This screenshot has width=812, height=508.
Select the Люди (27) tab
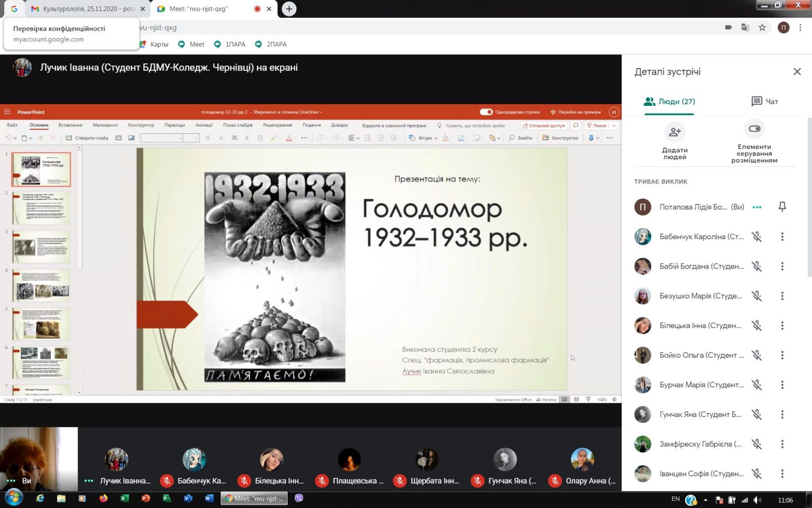coord(669,101)
